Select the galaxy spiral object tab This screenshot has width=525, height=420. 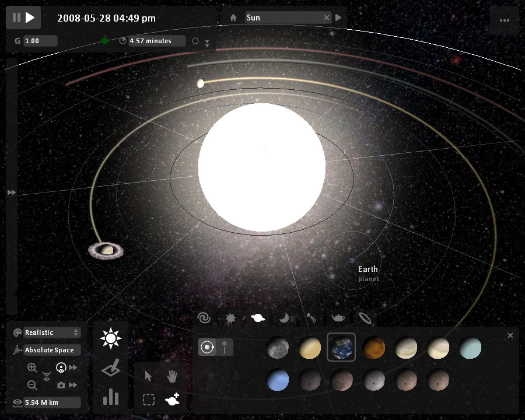[x=204, y=318]
